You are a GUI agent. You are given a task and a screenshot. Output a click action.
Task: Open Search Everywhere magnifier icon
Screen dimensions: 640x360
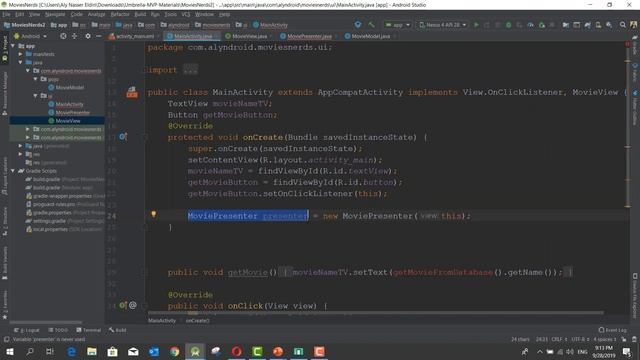(x=622, y=25)
